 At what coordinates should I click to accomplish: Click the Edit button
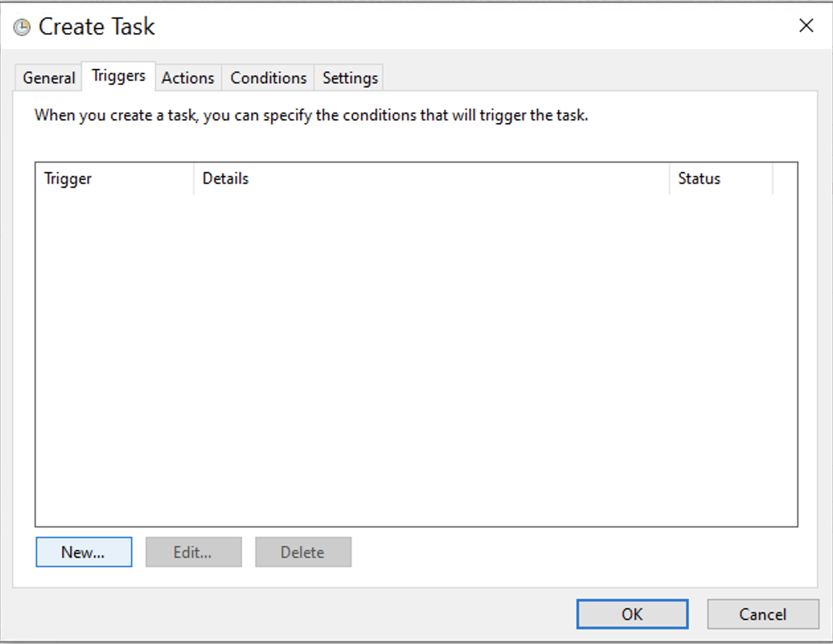click(193, 552)
